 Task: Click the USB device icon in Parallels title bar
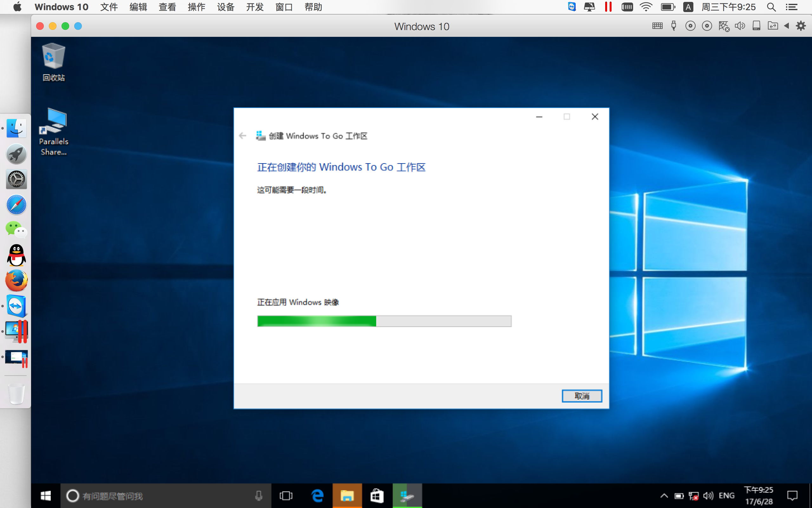673,26
